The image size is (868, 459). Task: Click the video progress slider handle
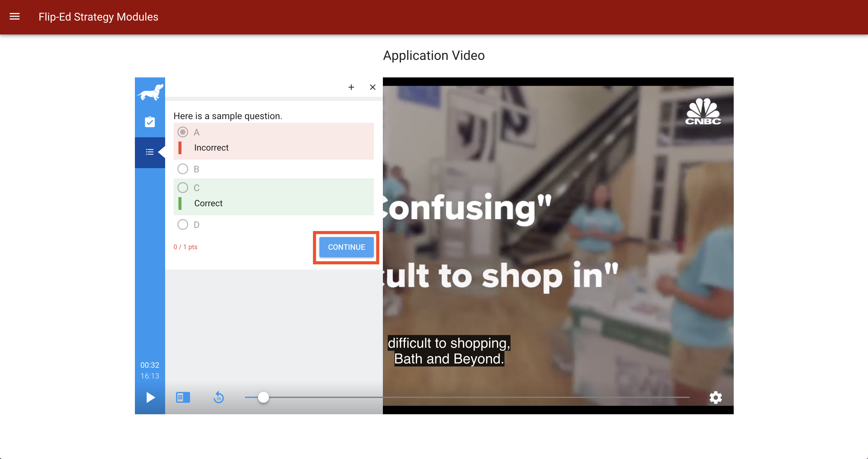pos(263,397)
